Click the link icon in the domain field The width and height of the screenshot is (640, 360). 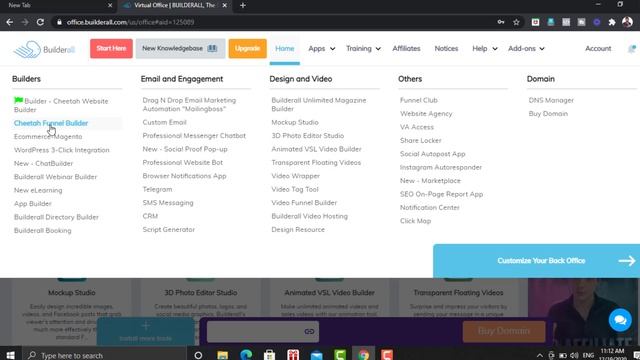[x=309, y=331]
